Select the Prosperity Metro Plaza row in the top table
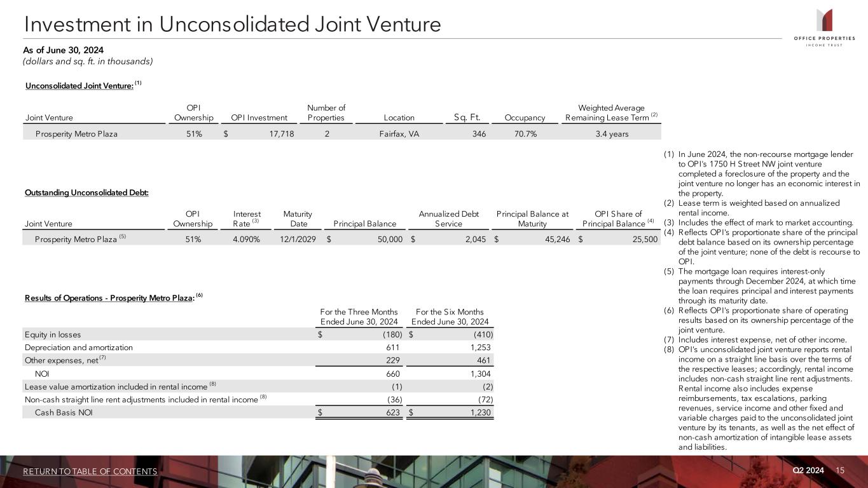Image resolution: width=868 pixels, height=488 pixels. 76,134
